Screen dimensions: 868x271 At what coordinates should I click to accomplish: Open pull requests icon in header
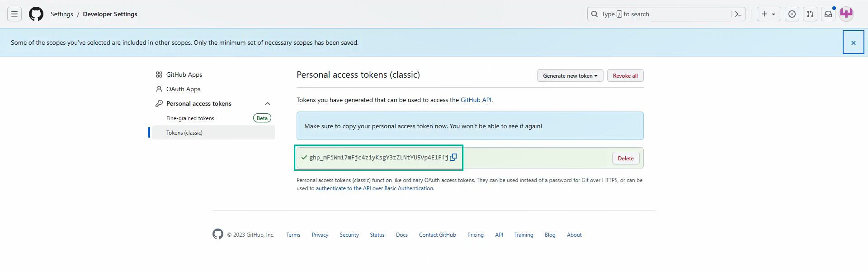pyautogui.click(x=810, y=14)
